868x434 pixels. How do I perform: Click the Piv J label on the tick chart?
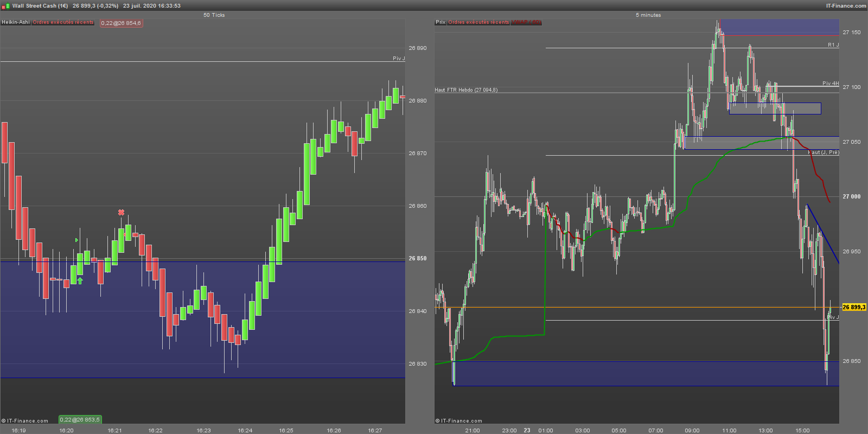(x=399, y=59)
